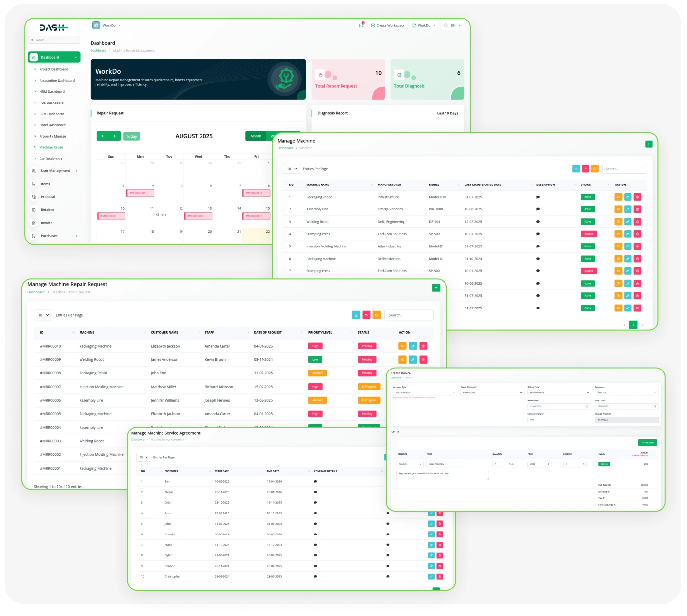Image resolution: width=687 pixels, height=616 pixels.
Task: Click the orange refresh icon on Manage Machine list
Action: pos(595,168)
